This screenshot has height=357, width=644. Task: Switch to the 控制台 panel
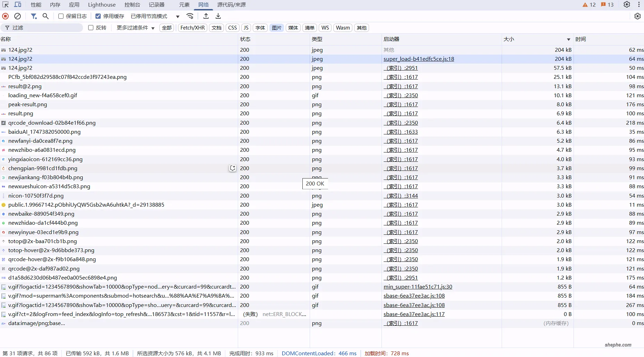tap(132, 5)
